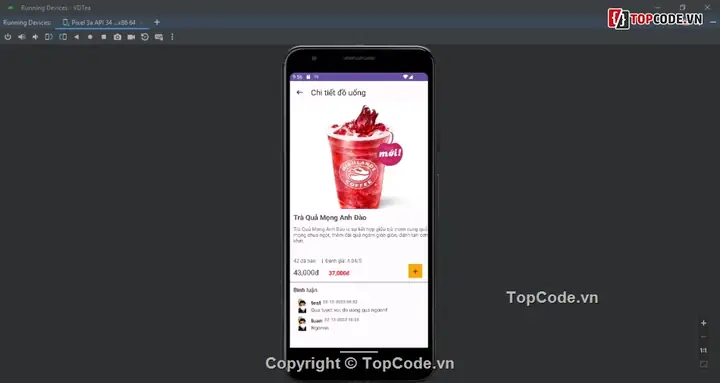Click the rotate left icon
Image resolution: width=720 pixels, height=383 pixels.
coord(49,37)
